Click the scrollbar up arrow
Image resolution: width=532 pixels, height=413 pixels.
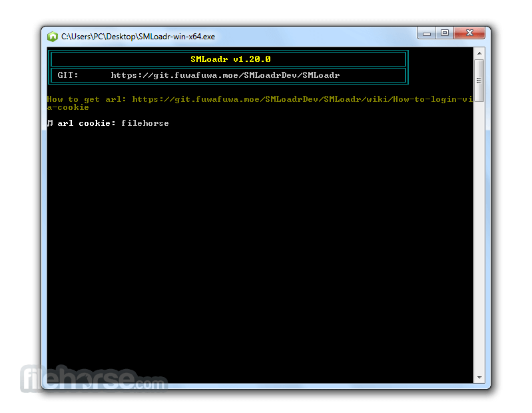(x=479, y=53)
